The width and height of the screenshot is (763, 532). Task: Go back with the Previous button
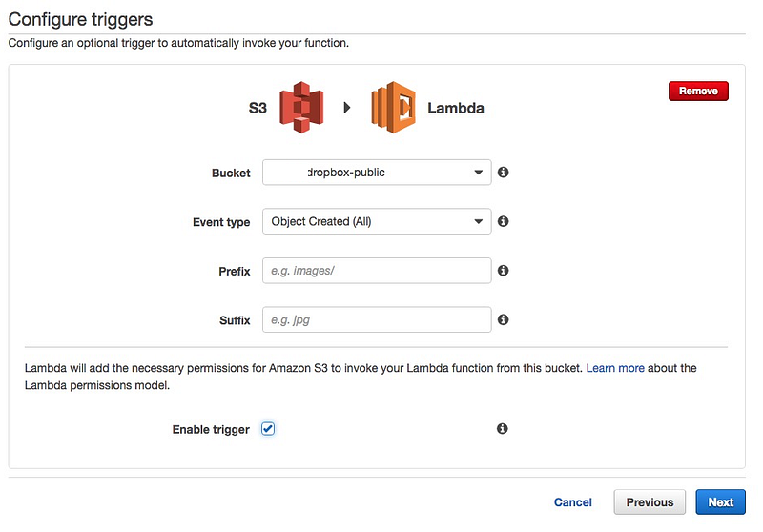[x=650, y=501]
